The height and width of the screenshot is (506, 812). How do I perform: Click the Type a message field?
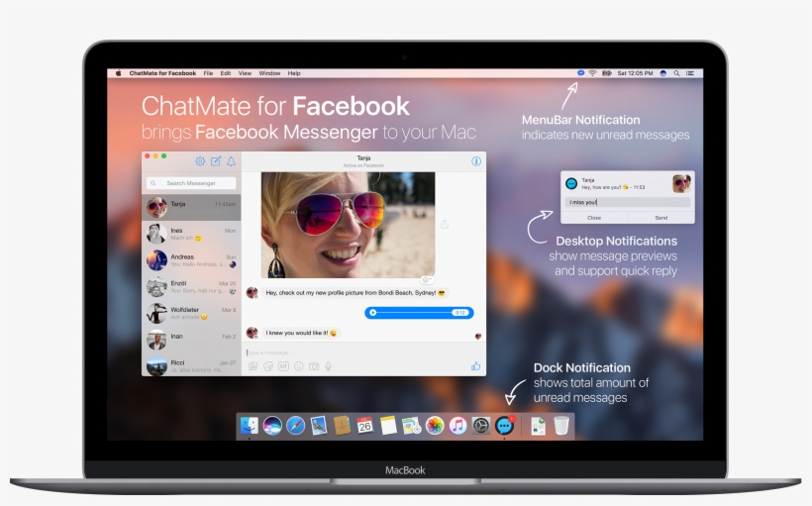[362, 353]
